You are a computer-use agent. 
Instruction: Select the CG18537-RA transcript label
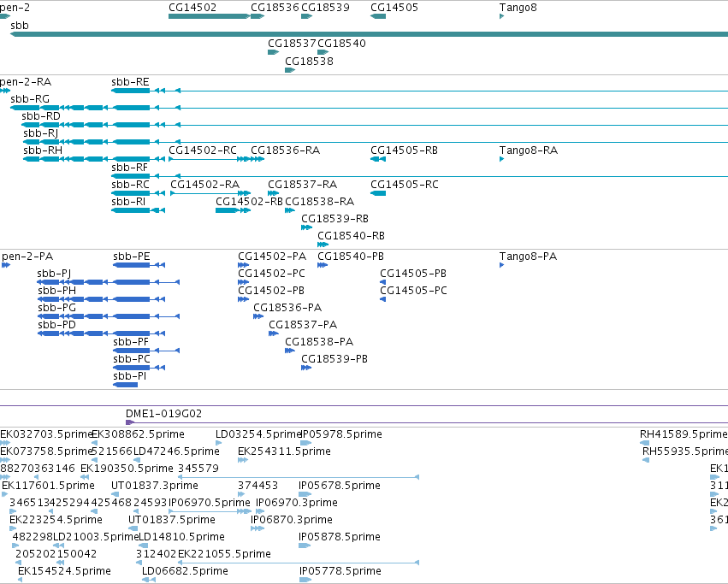tap(302, 185)
